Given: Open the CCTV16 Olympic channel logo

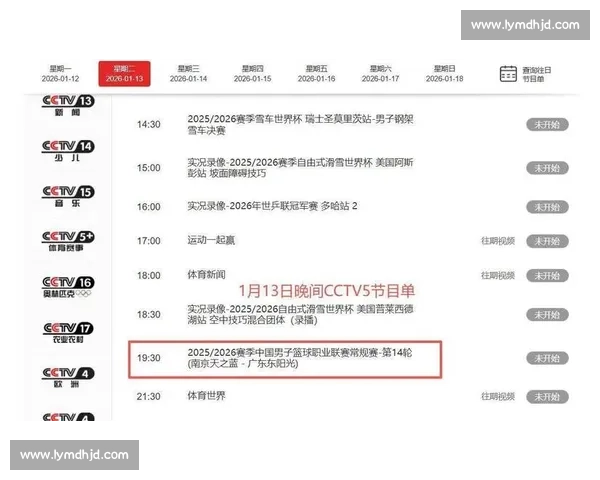Looking at the screenshot, I should pos(68,287).
